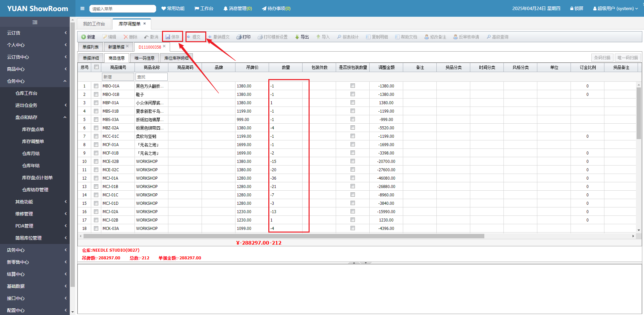Open 仓库月结 in sidebar
Screen dimensions: 644x315
point(31,153)
